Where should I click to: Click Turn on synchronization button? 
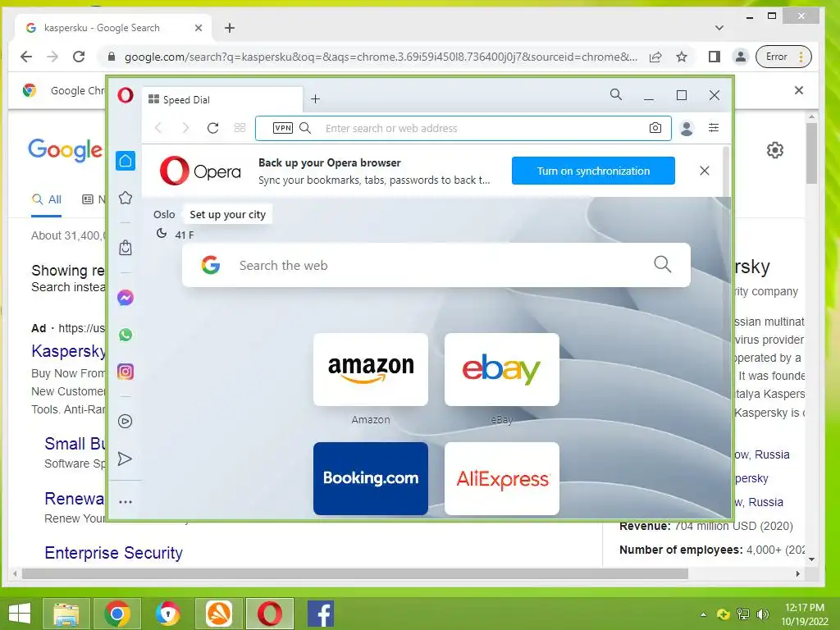tap(593, 171)
